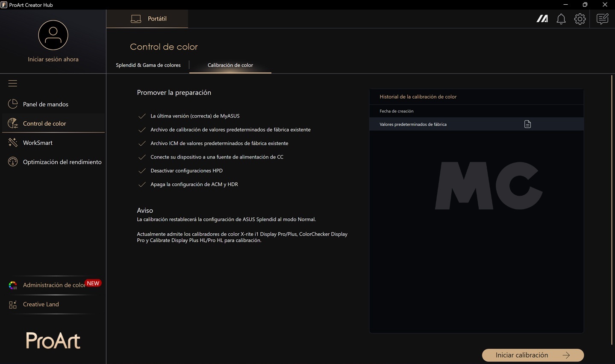Click the ProArt Creator Hub title bar icon
Screen dimensions: 615x364
(x=4, y=5)
